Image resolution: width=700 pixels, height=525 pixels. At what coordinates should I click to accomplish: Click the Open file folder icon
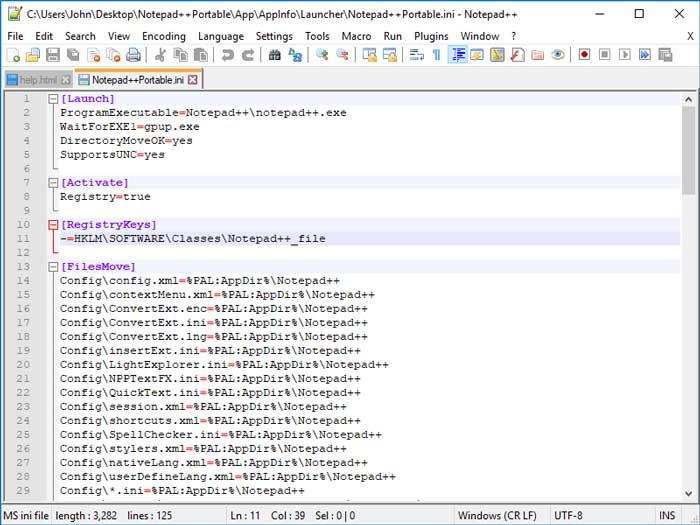(33, 55)
